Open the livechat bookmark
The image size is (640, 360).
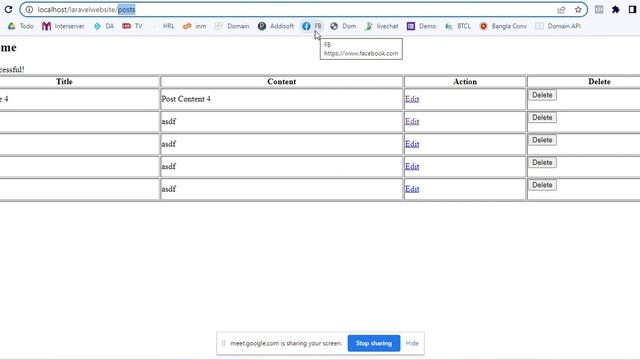pos(381,26)
